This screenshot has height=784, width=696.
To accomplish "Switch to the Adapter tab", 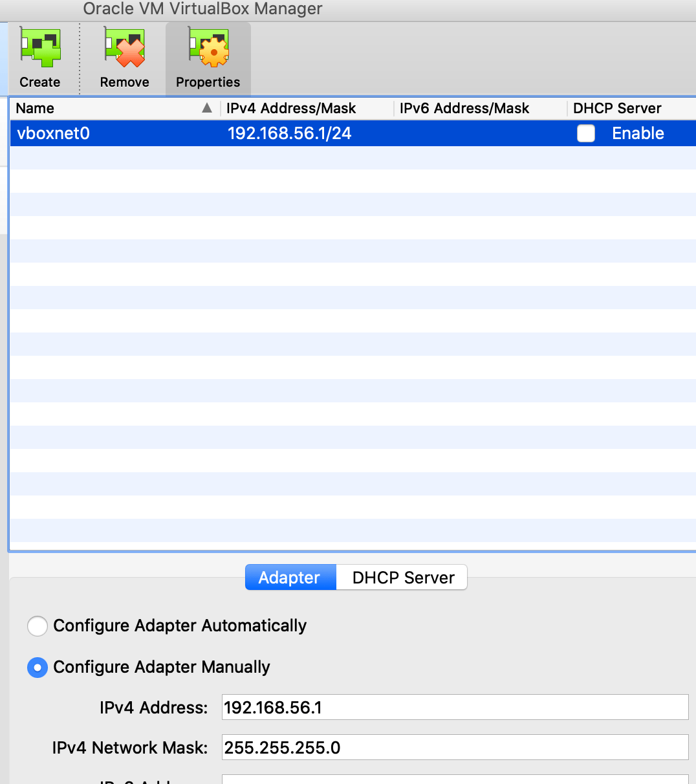I will click(x=290, y=577).
